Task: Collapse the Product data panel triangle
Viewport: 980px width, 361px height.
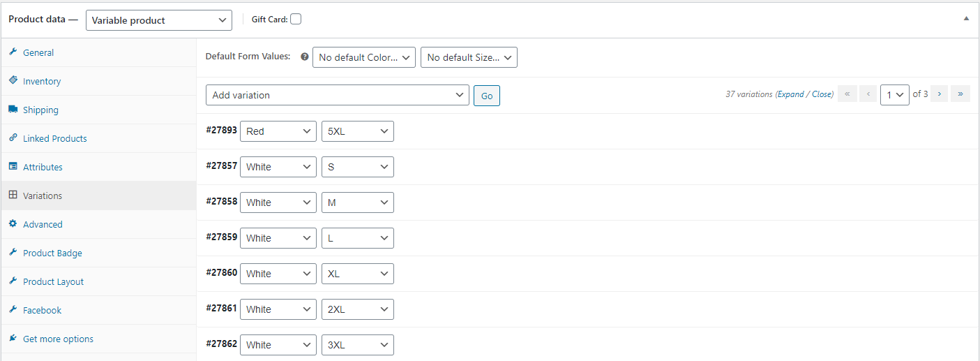Action: [966, 19]
